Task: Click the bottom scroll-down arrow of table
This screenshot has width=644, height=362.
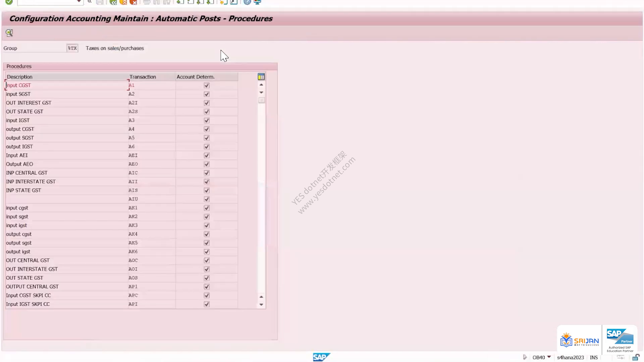Action: click(261, 305)
